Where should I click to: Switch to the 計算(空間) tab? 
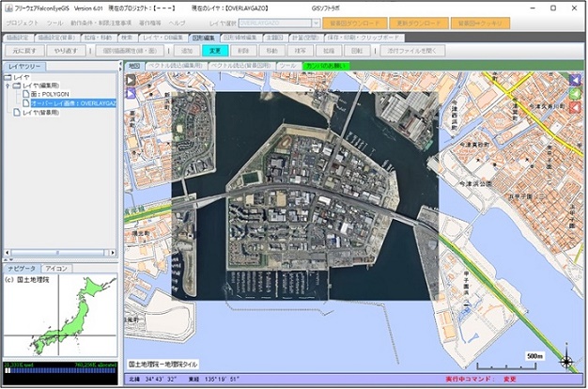pyautogui.click(x=305, y=38)
